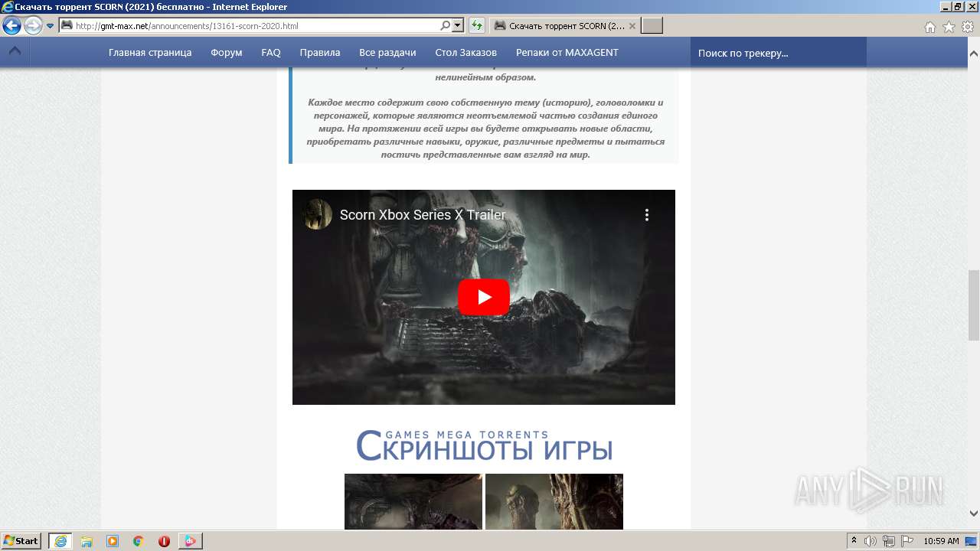980x551 pixels.
Task: Open Internet Explorer taskbar icon
Action: [x=60, y=541]
